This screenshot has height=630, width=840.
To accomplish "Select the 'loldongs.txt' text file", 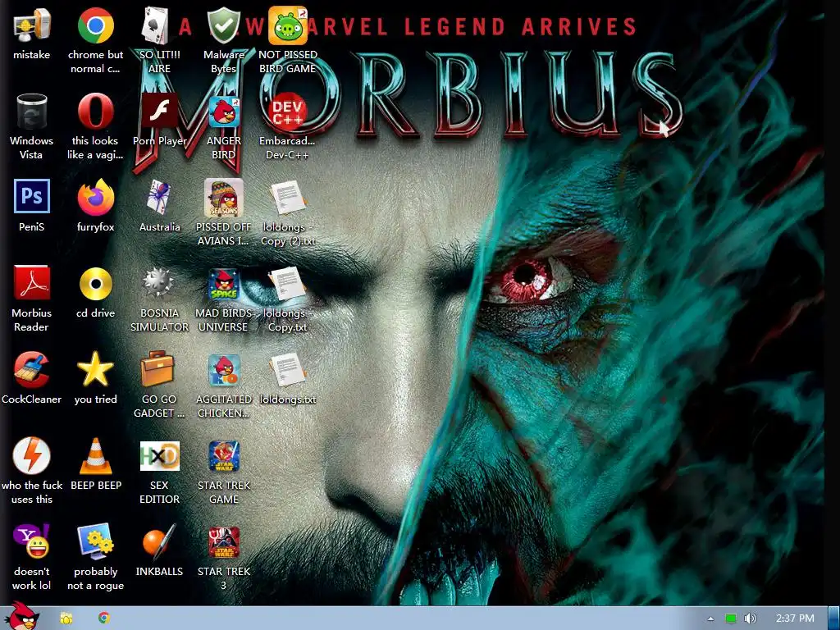I will [288, 370].
